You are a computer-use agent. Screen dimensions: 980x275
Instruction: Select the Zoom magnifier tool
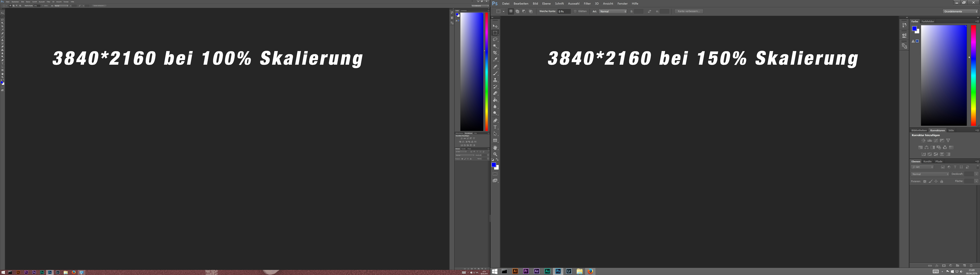(495, 154)
